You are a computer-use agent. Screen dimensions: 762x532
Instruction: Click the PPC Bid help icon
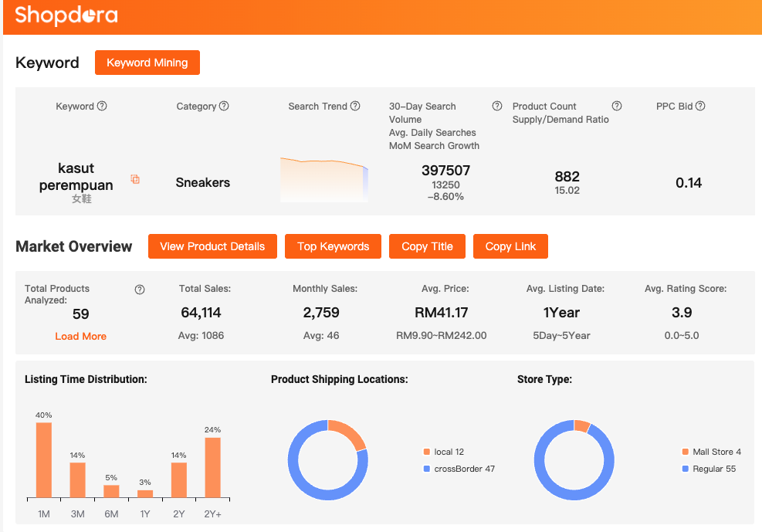(x=700, y=107)
